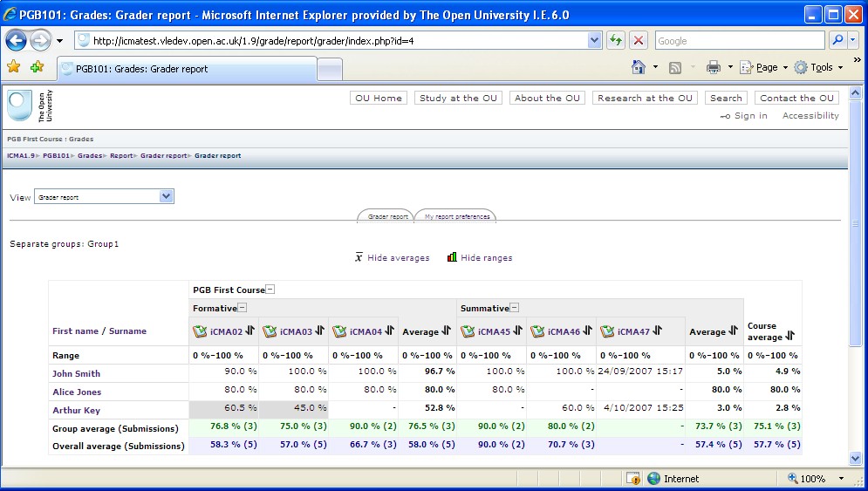
Task: Refresh the page with the green arrows icon
Action: (616, 40)
